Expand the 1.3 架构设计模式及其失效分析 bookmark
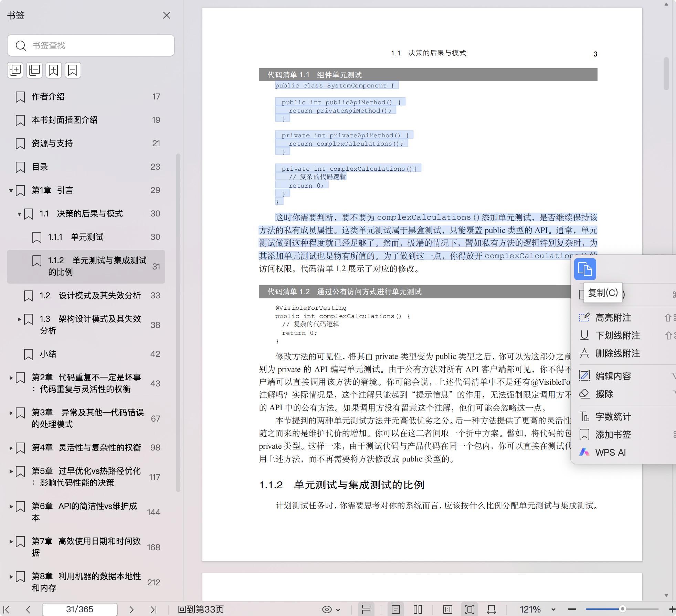 19,319
